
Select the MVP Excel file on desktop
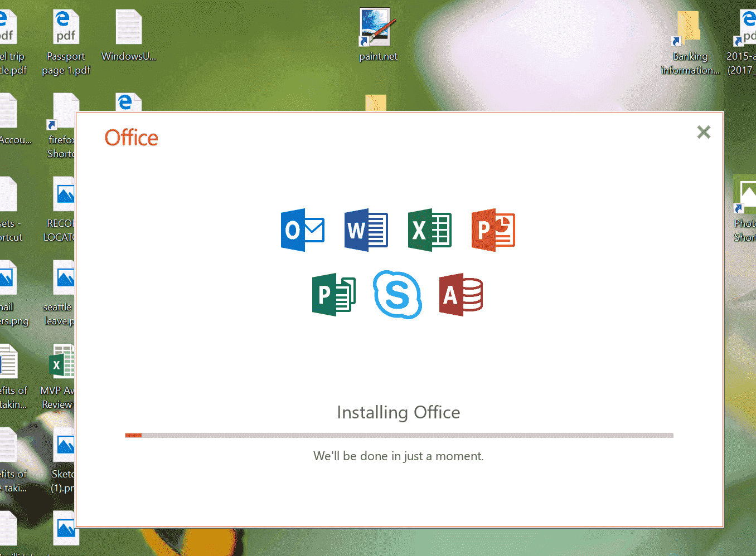(x=59, y=377)
